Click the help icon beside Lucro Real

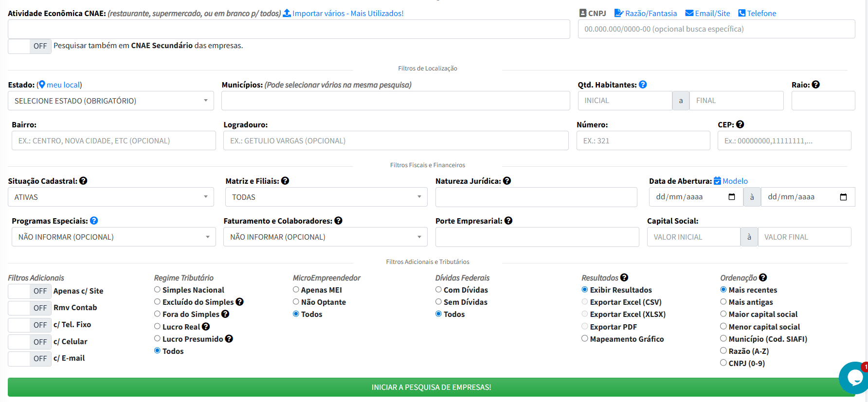(206, 327)
